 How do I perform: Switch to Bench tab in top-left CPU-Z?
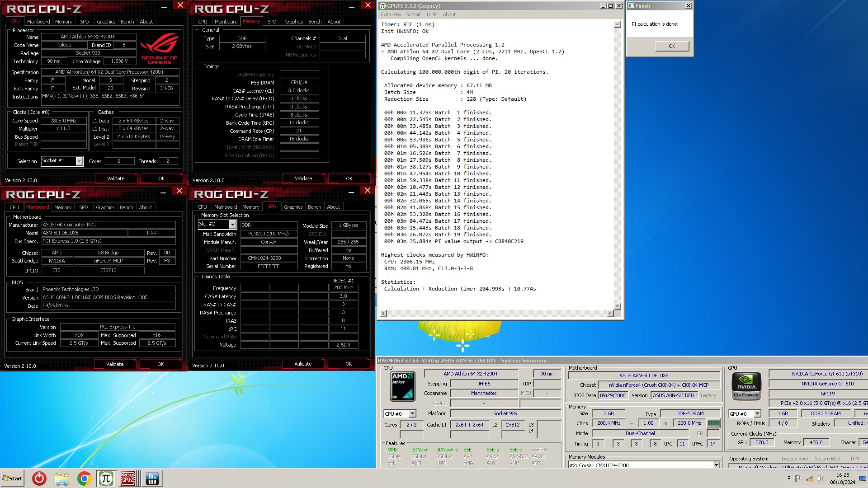click(127, 21)
